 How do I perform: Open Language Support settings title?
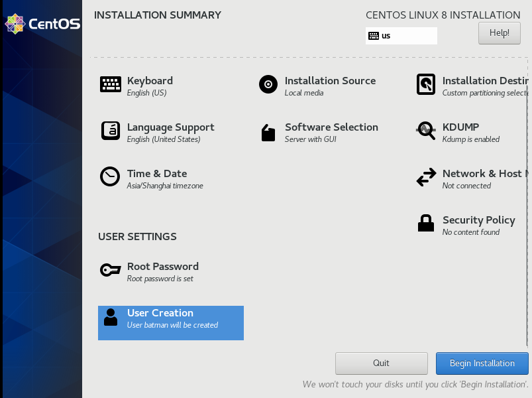tap(171, 127)
